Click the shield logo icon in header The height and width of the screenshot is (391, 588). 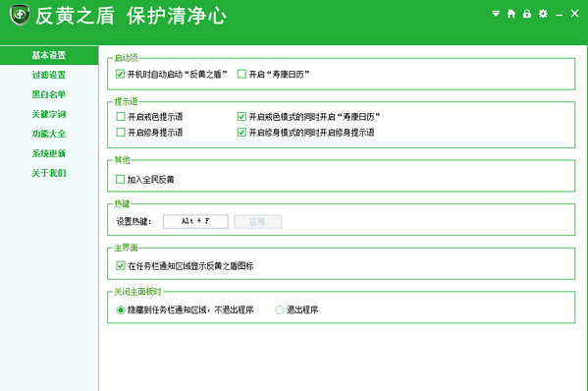(x=20, y=15)
